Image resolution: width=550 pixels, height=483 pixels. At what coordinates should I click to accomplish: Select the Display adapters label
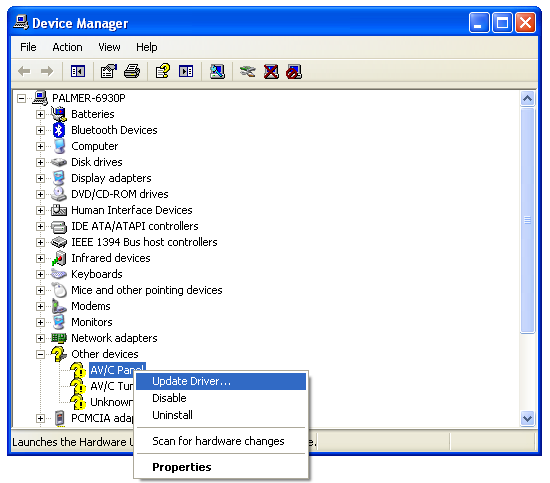click(x=111, y=178)
